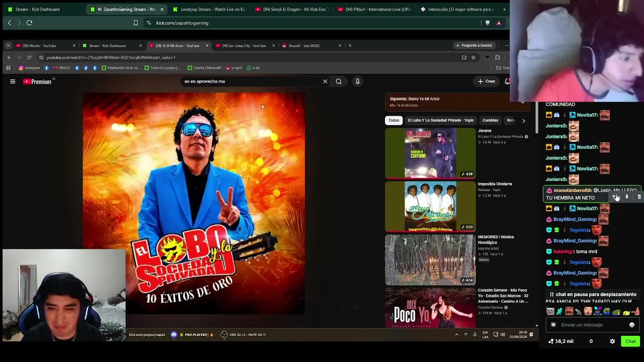
Task: Open Imposible Olvidarte video thumbnail
Action: tap(430, 207)
